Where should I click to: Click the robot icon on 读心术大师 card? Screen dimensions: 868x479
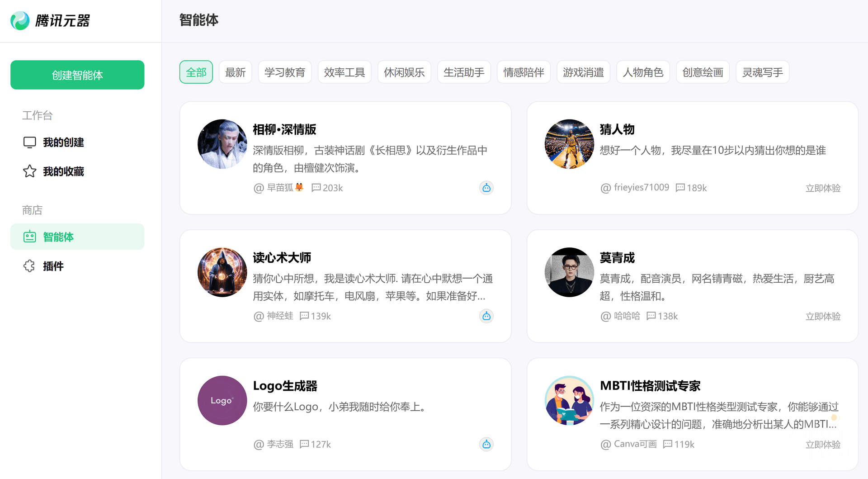pos(486,316)
